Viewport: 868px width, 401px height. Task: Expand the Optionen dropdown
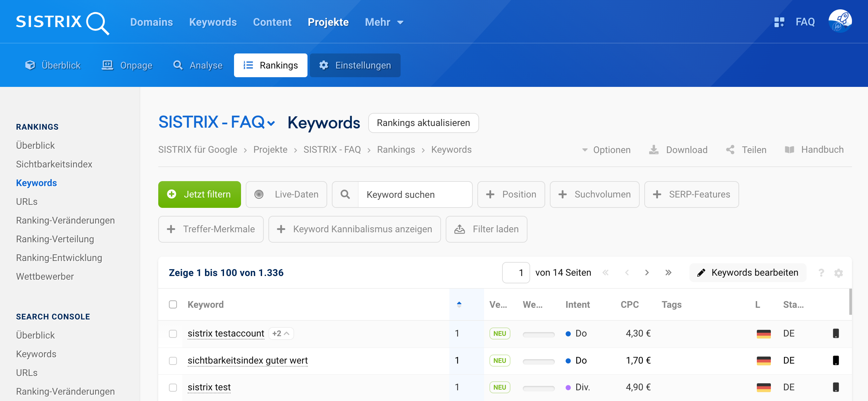click(x=606, y=150)
